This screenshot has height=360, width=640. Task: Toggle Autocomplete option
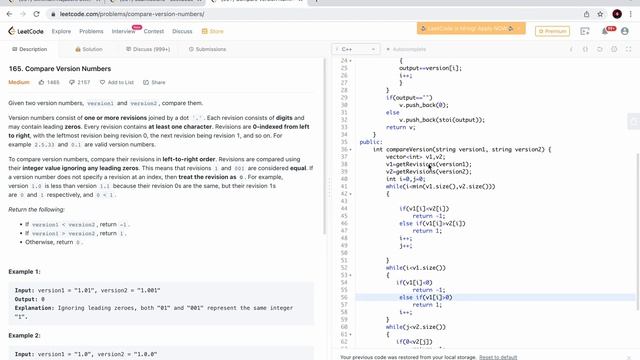[x=406, y=49]
